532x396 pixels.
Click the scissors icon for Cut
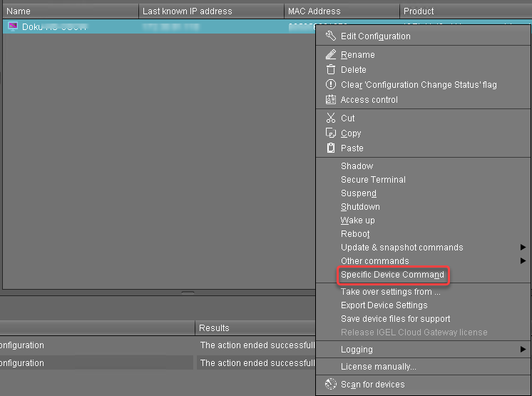[330, 118]
